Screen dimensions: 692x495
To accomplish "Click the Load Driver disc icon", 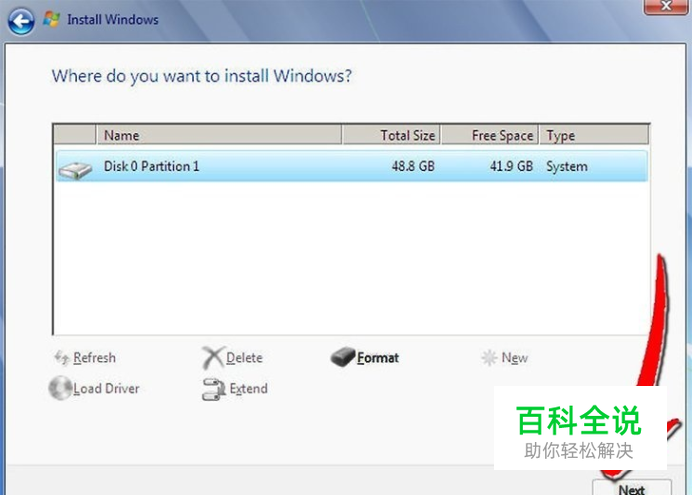I will tap(60, 388).
